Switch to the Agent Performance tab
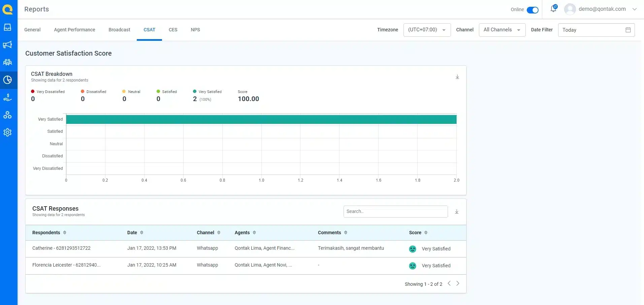 [74, 30]
